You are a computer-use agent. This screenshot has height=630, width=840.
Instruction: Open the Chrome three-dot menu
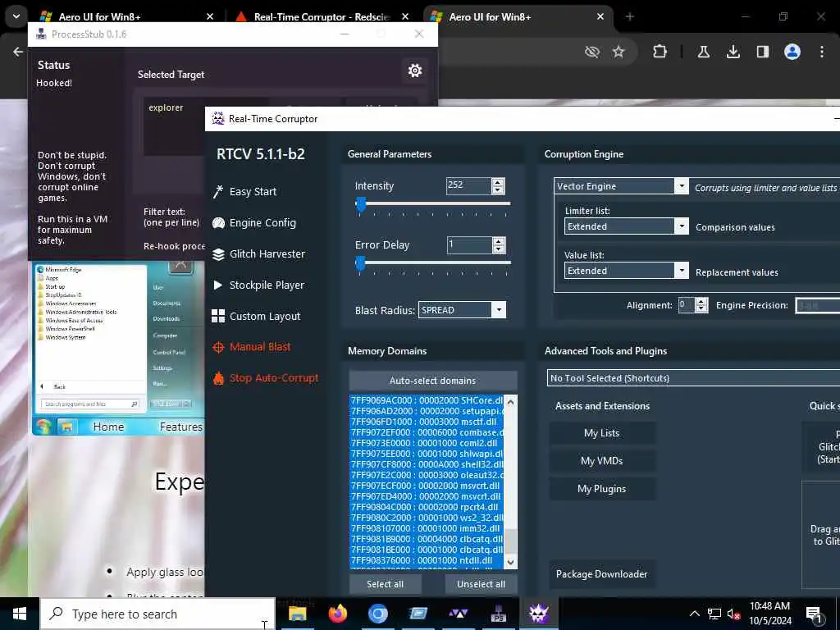(822, 52)
